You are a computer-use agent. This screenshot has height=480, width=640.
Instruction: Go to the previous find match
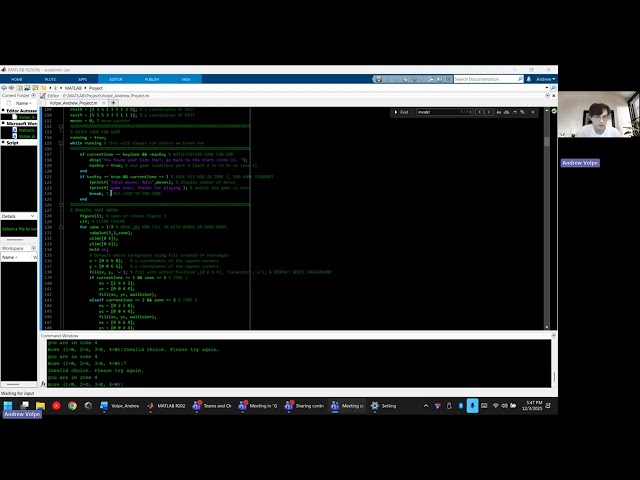[480, 112]
